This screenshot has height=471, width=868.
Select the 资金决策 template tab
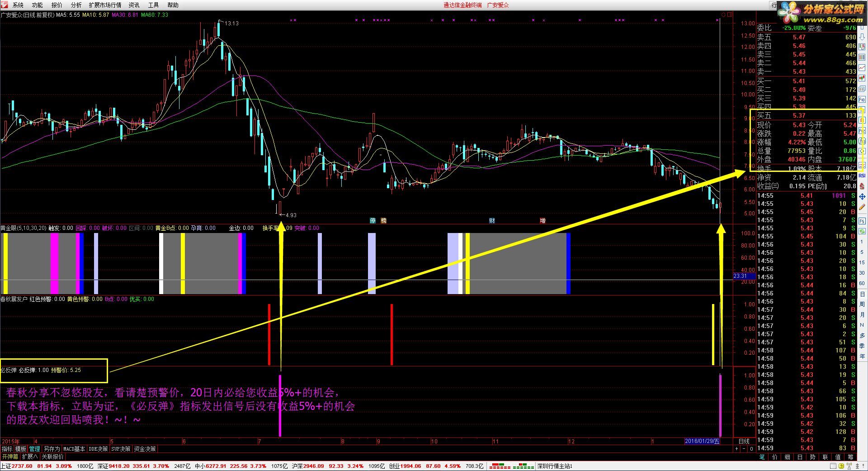click(x=145, y=449)
